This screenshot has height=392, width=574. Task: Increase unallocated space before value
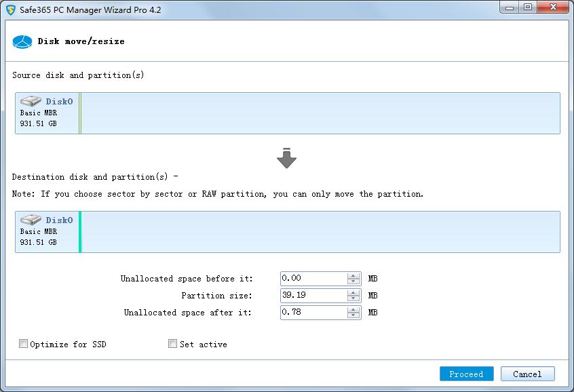pos(353,275)
